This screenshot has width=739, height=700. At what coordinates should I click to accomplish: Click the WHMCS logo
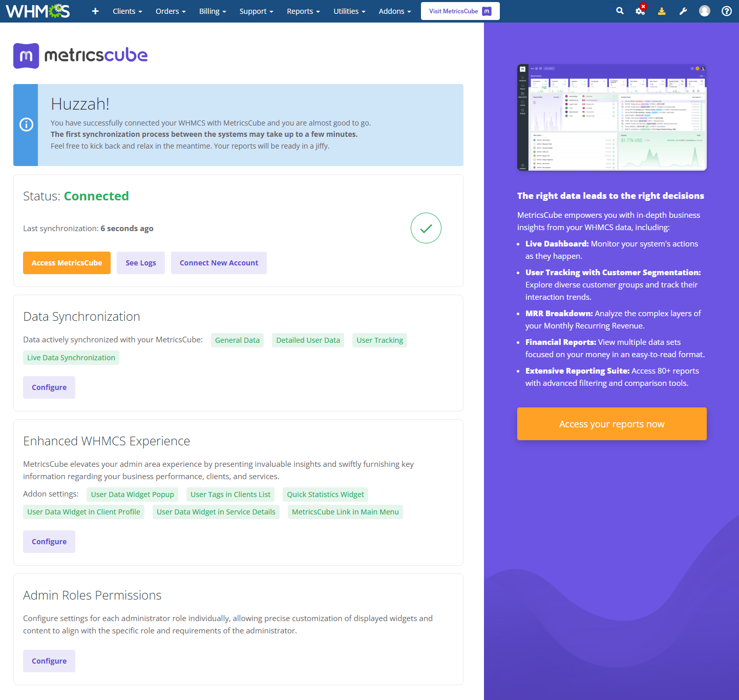pyautogui.click(x=38, y=11)
